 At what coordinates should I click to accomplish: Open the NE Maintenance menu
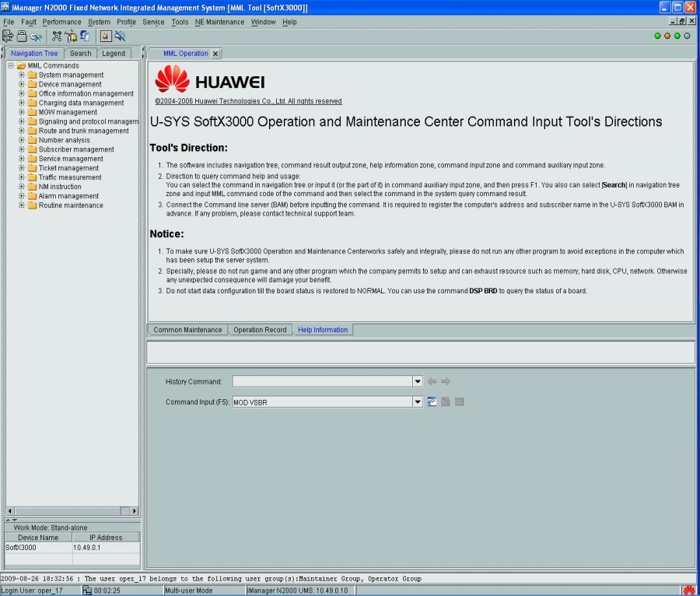[219, 22]
